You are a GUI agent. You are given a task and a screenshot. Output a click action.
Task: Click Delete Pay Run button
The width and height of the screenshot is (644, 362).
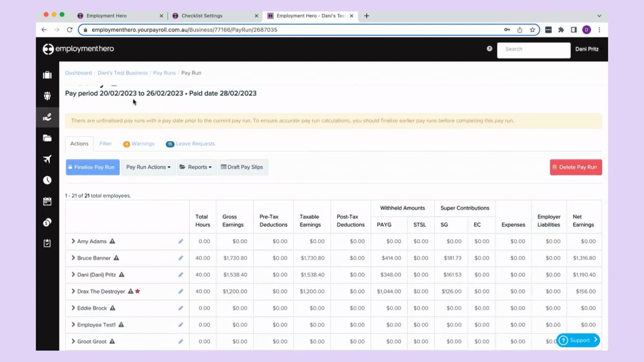[x=576, y=167]
